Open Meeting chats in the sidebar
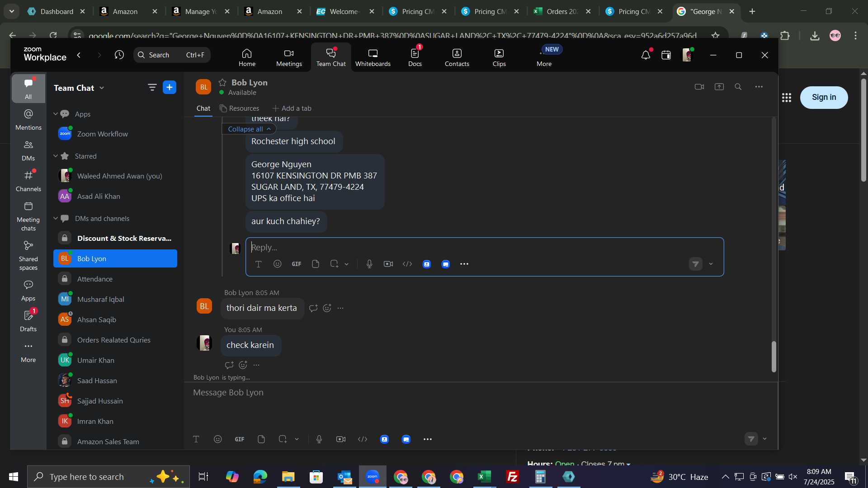Screen dimensions: 868x488 pos(28,216)
